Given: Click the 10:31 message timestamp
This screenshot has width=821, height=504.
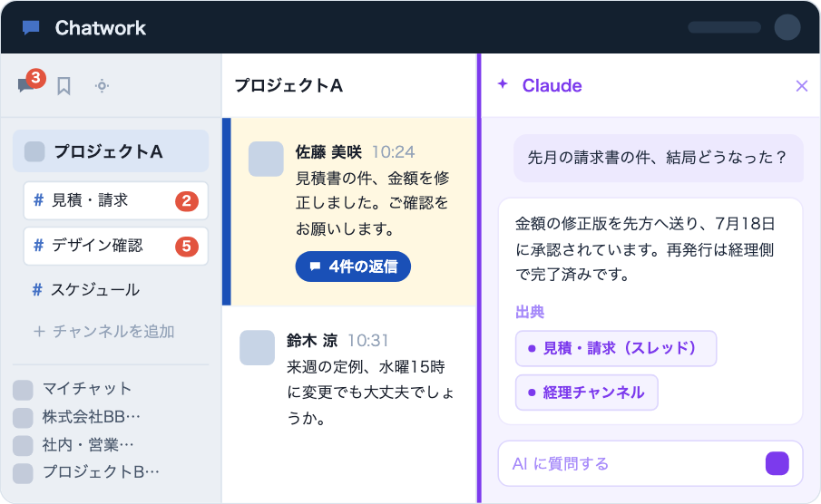Looking at the screenshot, I should [x=368, y=341].
